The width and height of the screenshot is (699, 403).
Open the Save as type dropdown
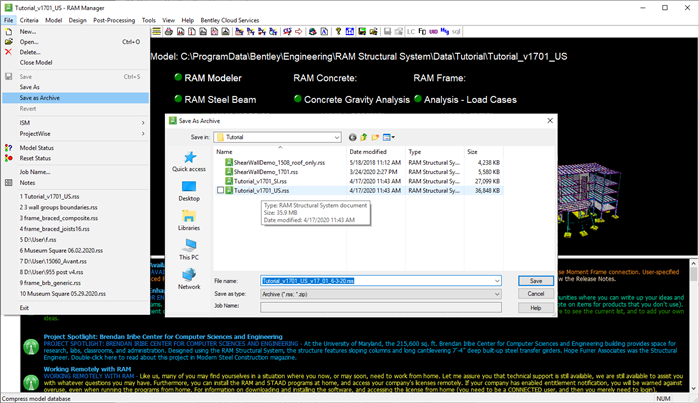(x=524, y=294)
